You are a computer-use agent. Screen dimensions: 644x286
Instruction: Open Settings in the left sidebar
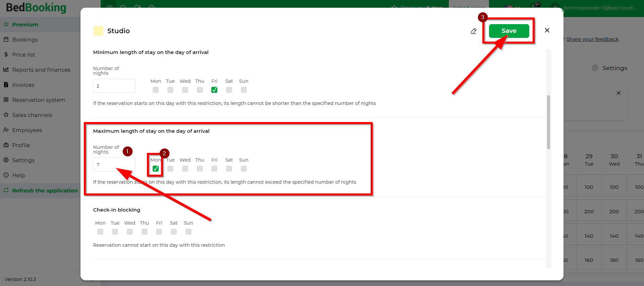[x=40, y=160]
